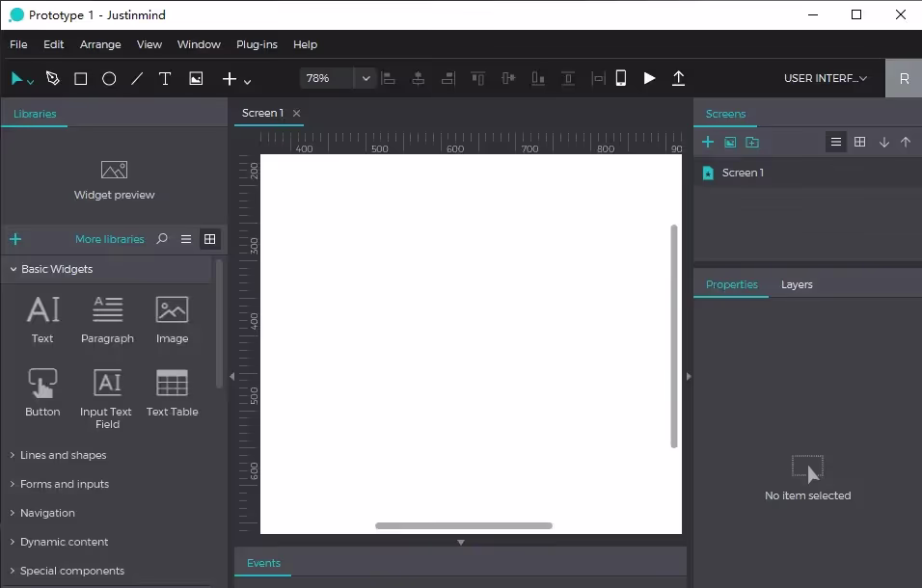This screenshot has height=588, width=922.
Task: Switch libraries to grid view
Action: pyautogui.click(x=209, y=239)
